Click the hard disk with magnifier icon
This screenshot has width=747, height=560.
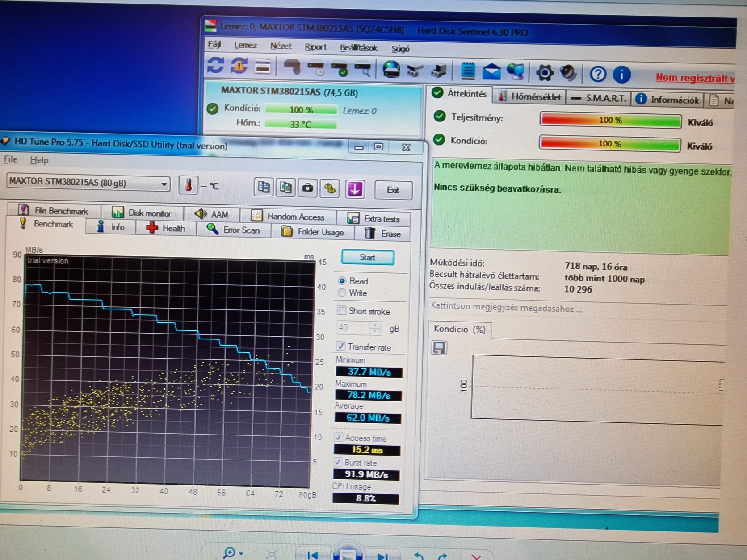point(363,70)
